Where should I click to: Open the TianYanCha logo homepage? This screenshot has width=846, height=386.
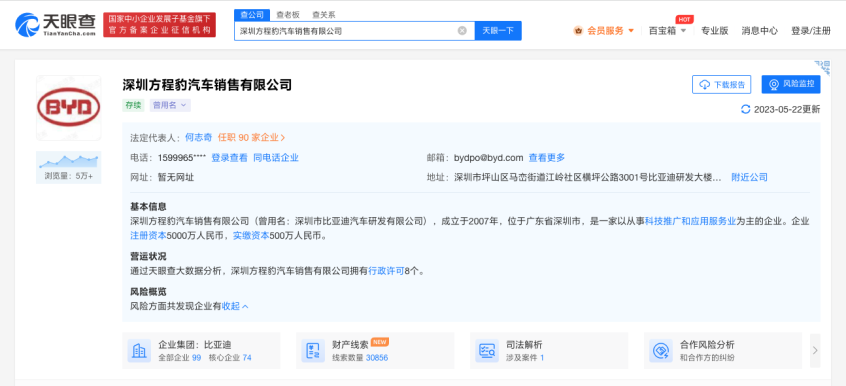(56, 24)
